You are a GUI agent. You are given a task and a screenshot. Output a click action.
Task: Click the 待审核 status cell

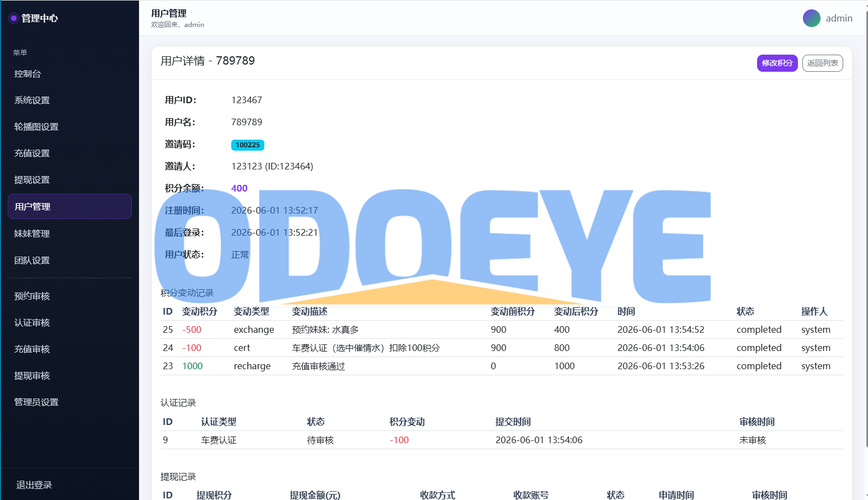pos(320,440)
